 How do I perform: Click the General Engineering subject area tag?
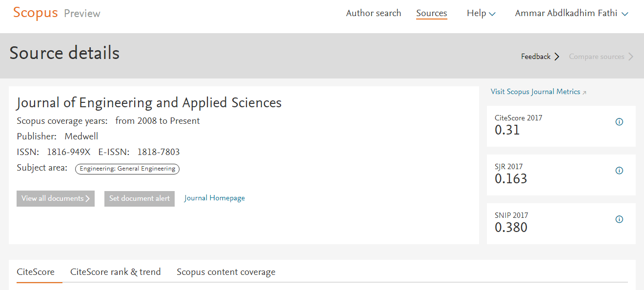pyautogui.click(x=127, y=169)
